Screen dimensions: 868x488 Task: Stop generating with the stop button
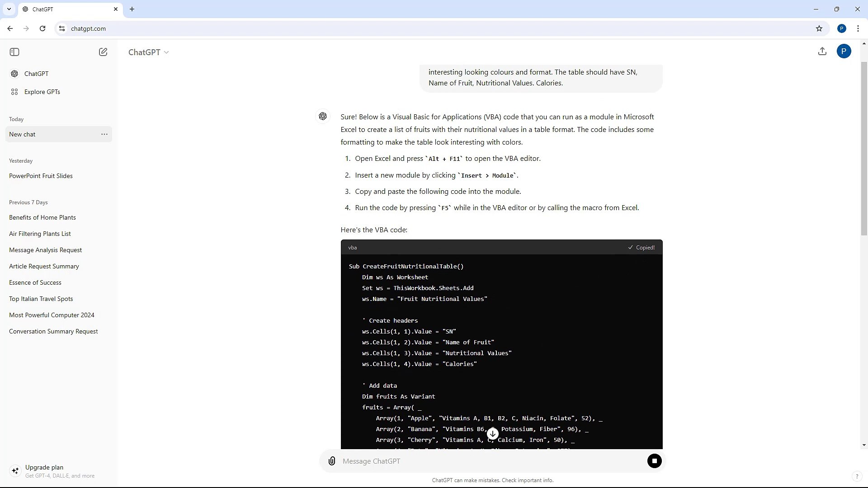[654, 461]
